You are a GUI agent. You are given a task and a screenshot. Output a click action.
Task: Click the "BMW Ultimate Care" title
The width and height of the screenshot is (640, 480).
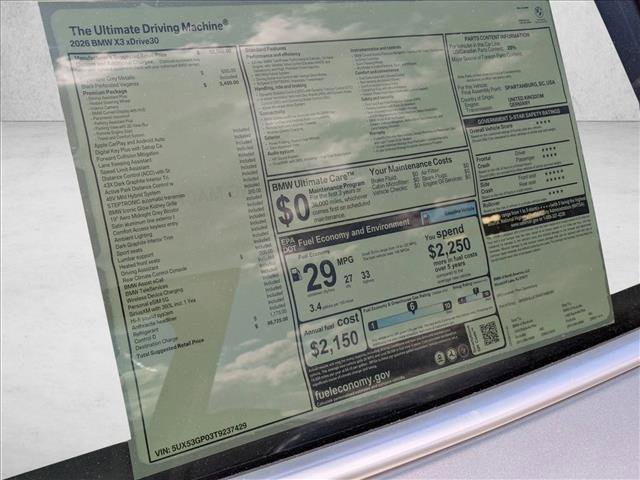tap(313, 182)
